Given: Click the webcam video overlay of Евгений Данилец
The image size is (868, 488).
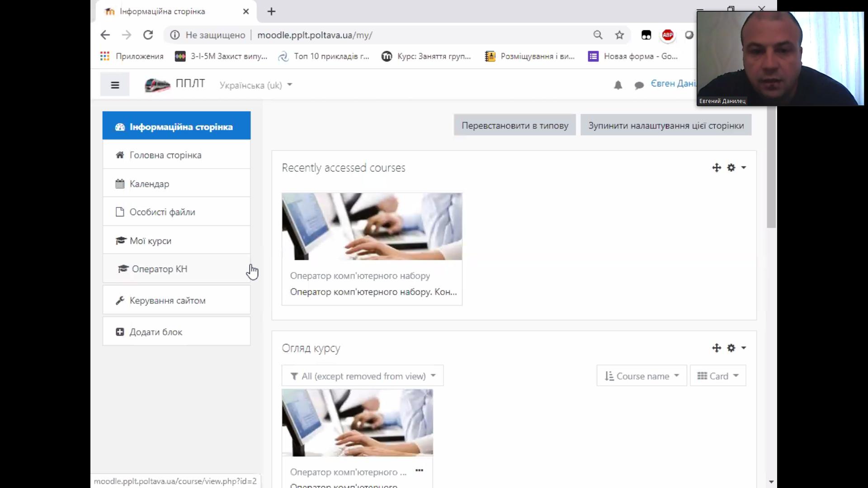Looking at the screenshot, I should (x=780, y=59).
